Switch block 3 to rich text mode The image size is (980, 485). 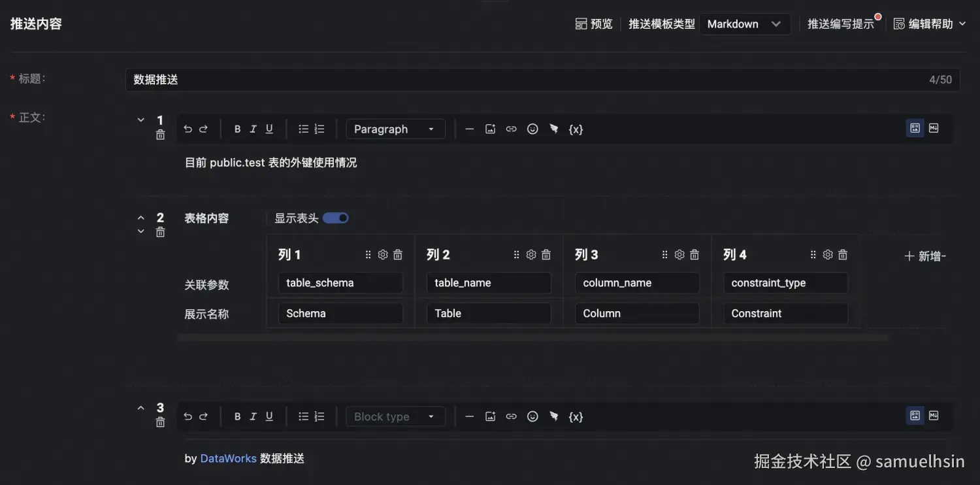[915, 416]
